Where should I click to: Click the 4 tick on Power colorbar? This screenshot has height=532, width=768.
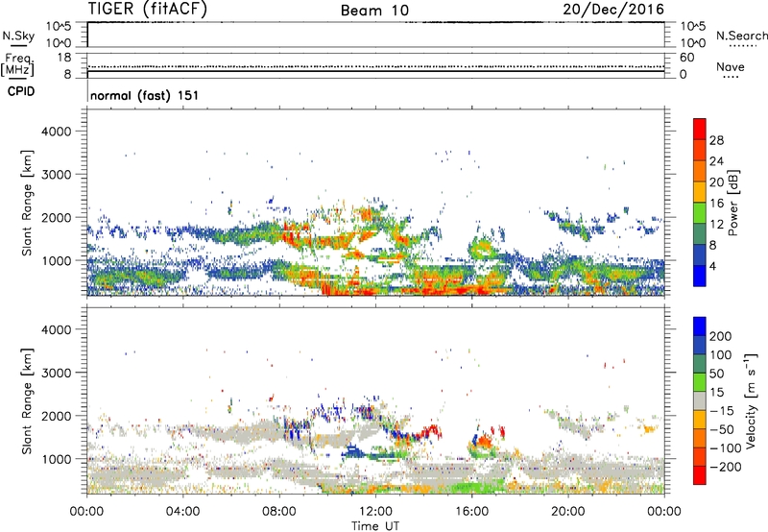click(713, 265)
